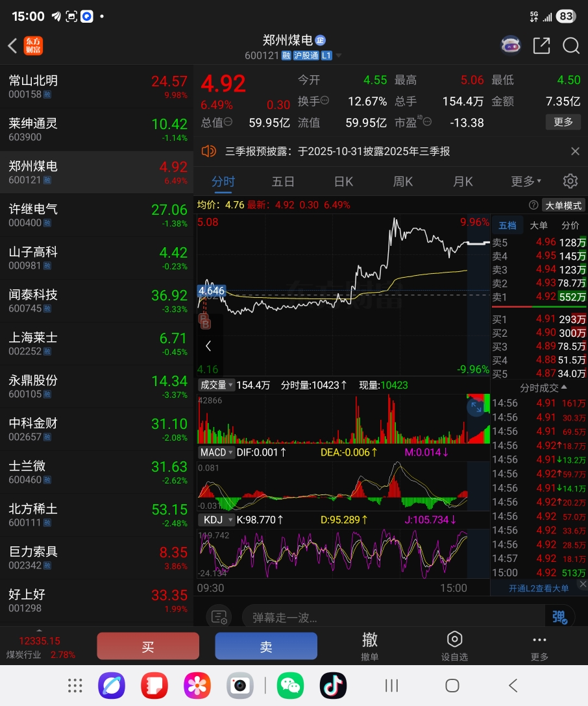
Task: Select 北方稀土 in the stock list
Action: click(97, 515)
